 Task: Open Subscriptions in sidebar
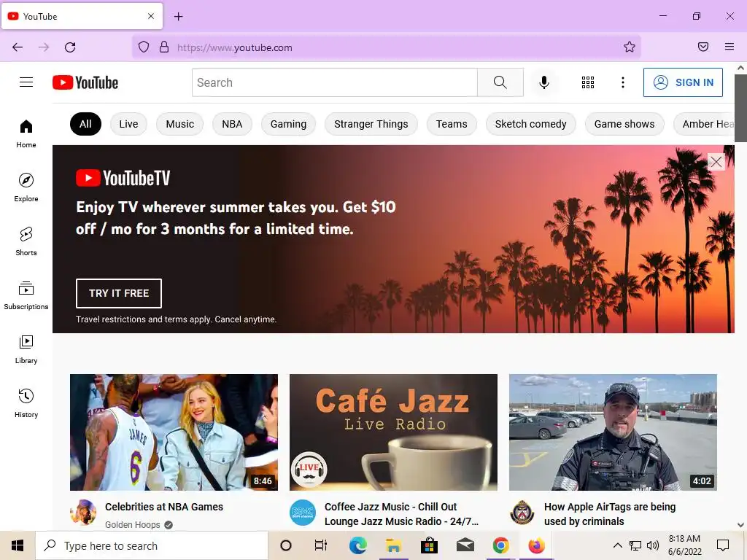point(26,296)
